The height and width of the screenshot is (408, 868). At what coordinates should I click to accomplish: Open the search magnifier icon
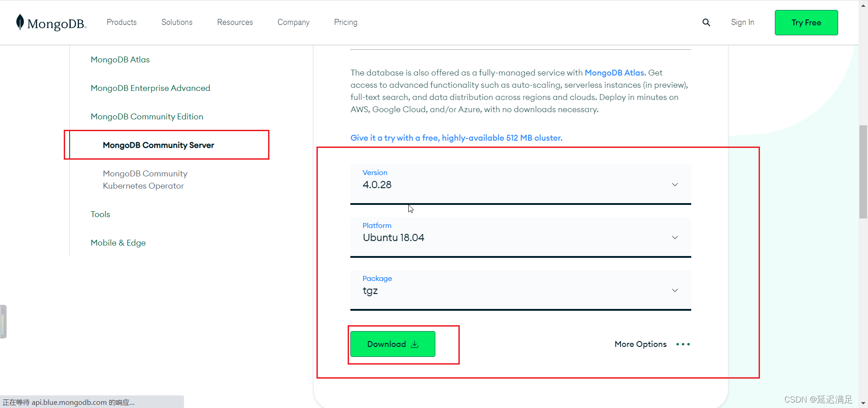pos(706,22)
